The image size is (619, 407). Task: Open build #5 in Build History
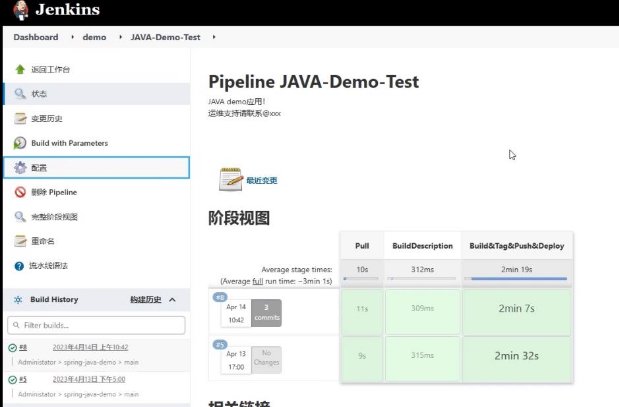tap(23, 379)
